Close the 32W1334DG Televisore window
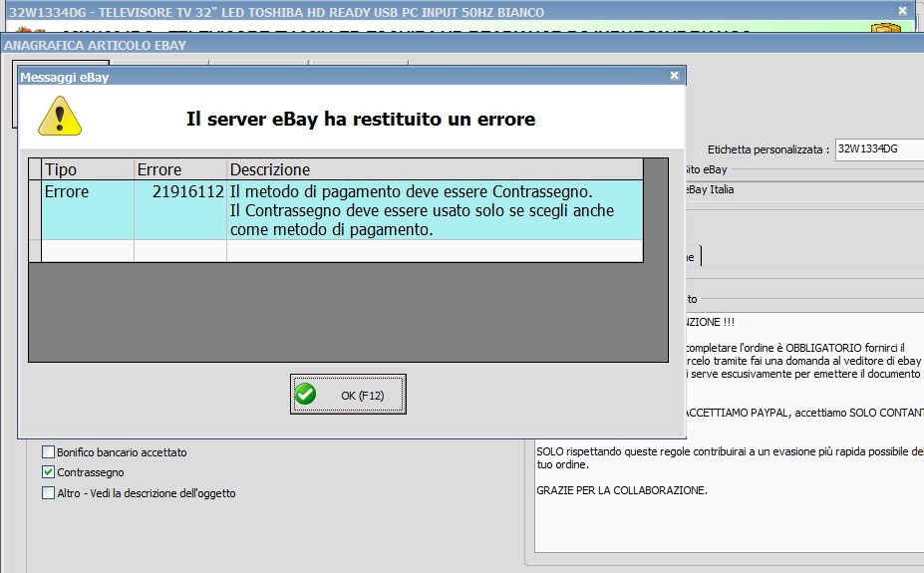The image size is (924, 573). (902, 11)
